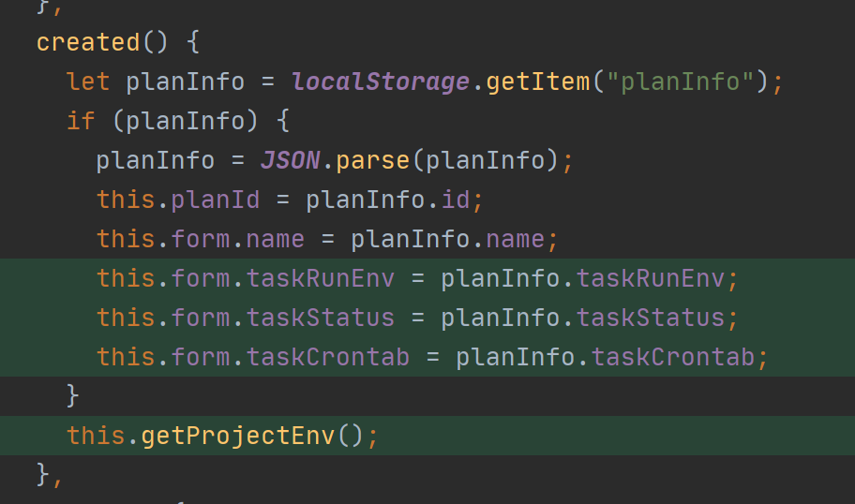This screenshot has width=855, height=504.
Task: Click the created method name
Action: (x=86, y=42)
